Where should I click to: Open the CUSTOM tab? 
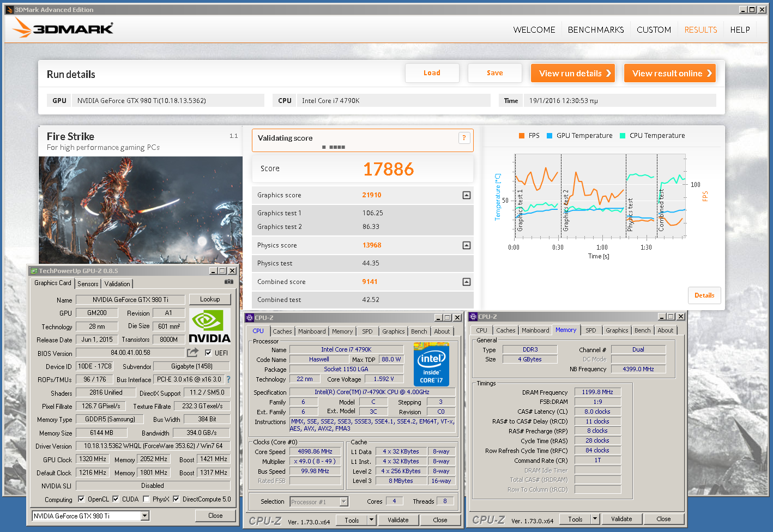[x=654, y=30]
